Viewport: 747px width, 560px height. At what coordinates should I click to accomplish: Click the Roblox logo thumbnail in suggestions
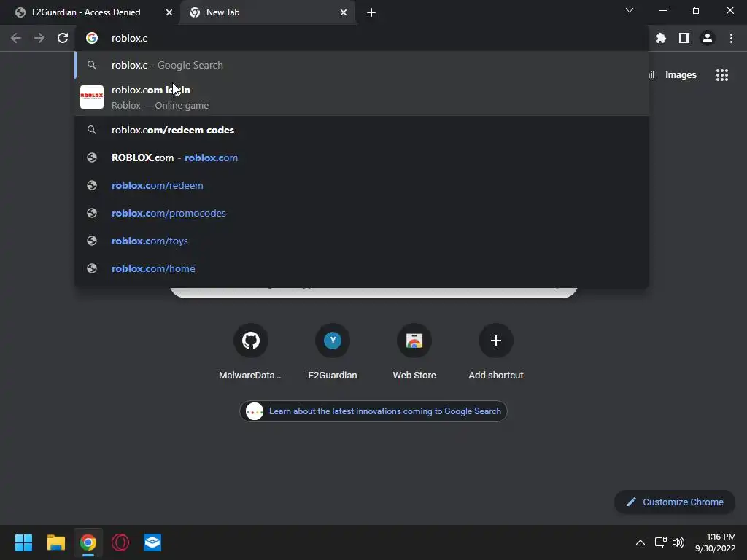point(92,97)
